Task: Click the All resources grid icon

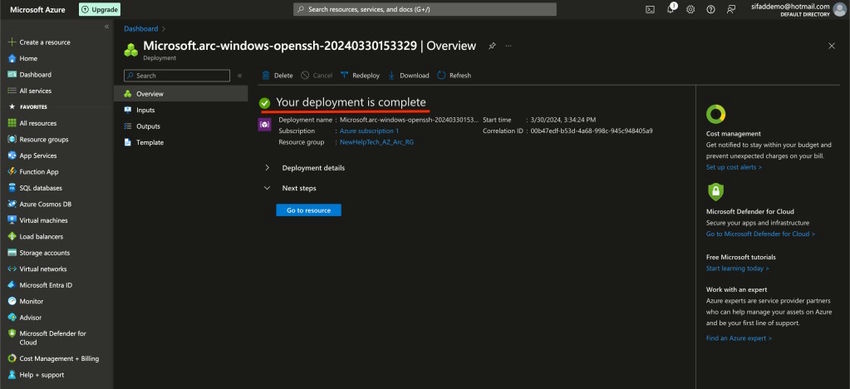Action: coord(12,123)
